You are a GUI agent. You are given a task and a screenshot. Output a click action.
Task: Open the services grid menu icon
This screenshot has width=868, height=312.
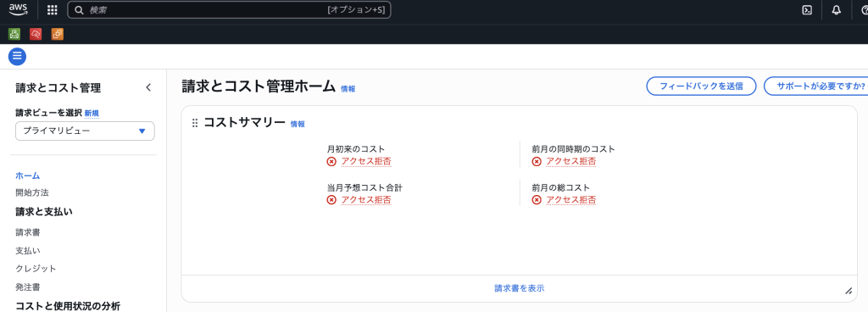pyautogui.click(x=52, y=10)
